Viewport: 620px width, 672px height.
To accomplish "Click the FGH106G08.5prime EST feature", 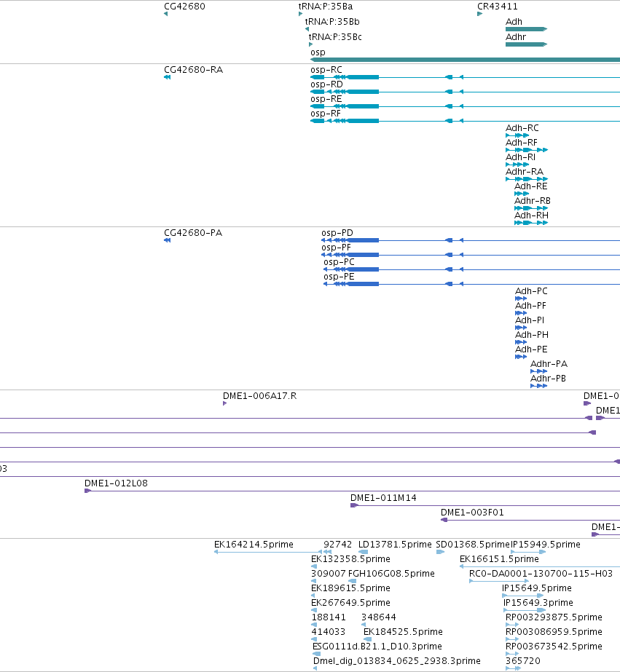I will (x=352, y=581).
